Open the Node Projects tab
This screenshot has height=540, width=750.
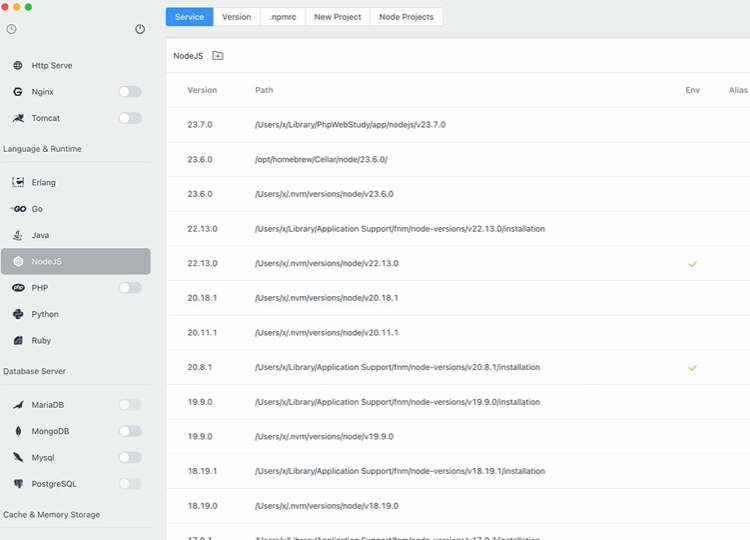click(406, 17)
